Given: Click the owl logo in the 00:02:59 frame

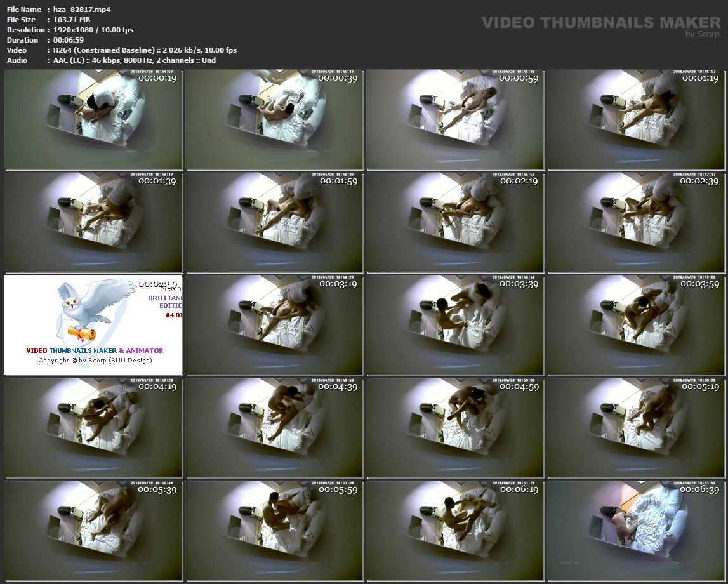Looking at the screenshot, I should click(x=95, y=310).
